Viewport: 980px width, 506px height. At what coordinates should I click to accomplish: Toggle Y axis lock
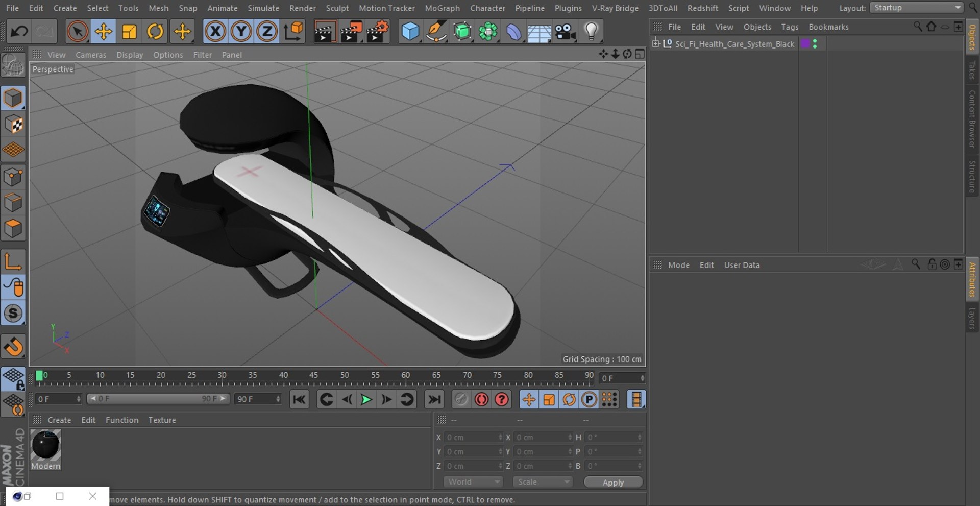[x=241, y=32]
